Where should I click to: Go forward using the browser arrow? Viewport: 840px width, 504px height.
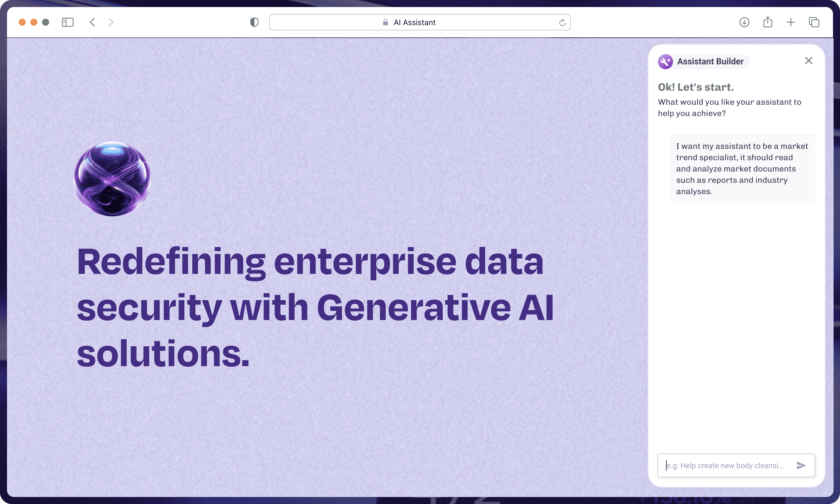coord(111,22)
